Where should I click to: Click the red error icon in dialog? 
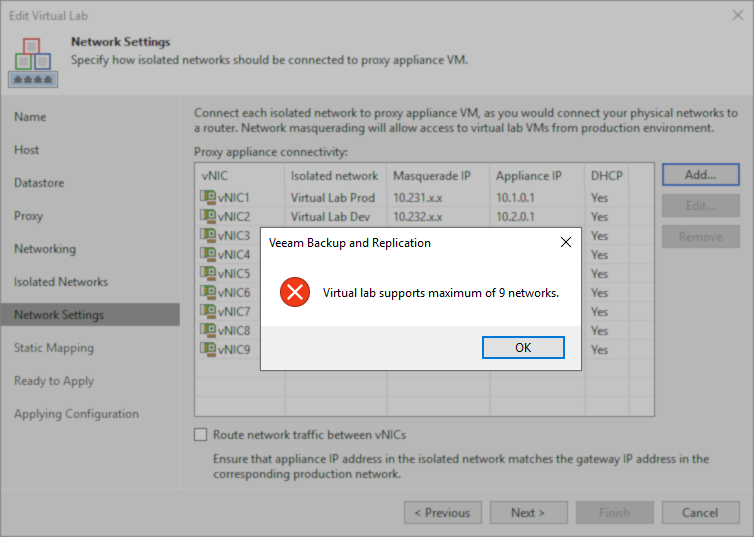pos(295,292)
